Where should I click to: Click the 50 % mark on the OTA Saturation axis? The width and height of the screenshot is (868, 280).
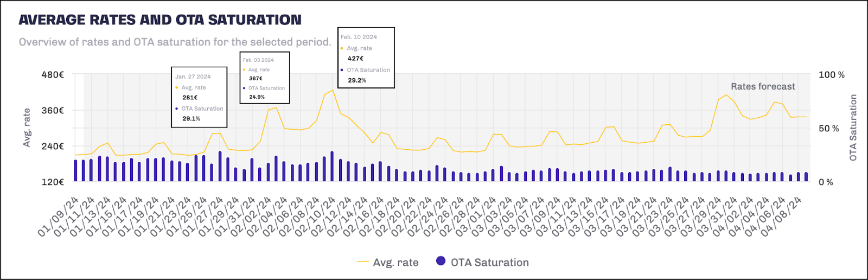pyautogui.click(x=828, y=129)
